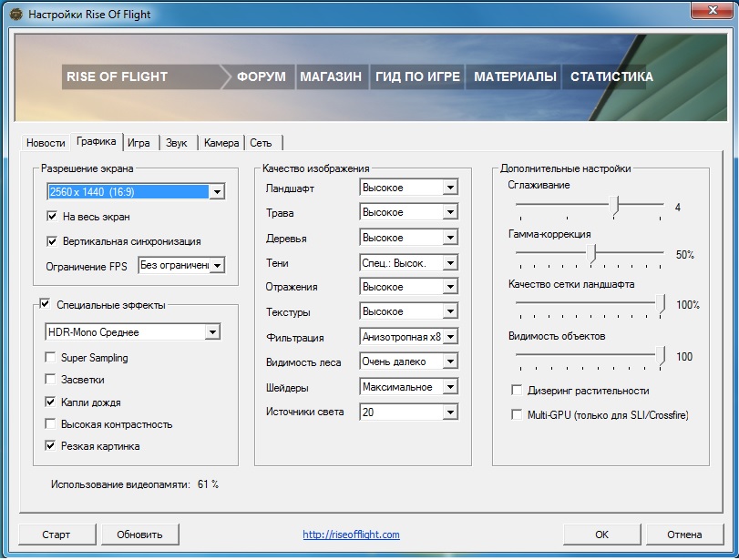Image resolution: width=739 pixels, height=560 pixels.
Task: Select the Графика tab
Action: click(97, 141)
